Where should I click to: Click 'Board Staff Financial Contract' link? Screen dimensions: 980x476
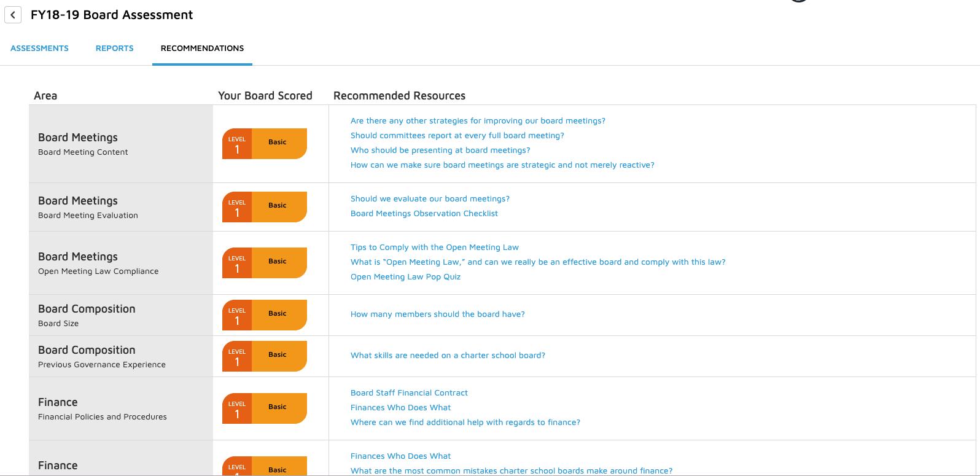(409, 392)
